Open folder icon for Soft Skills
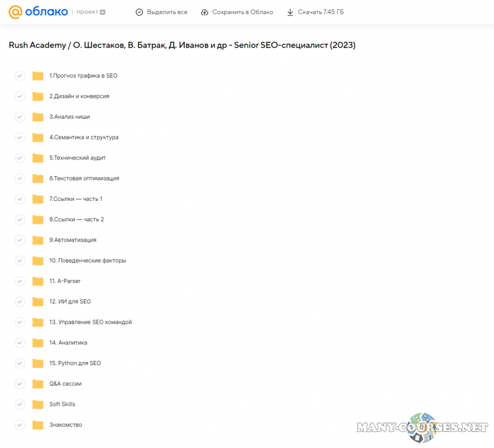Image resolution: width=494 pixels, height=448 pixels. tap(38, 404)
